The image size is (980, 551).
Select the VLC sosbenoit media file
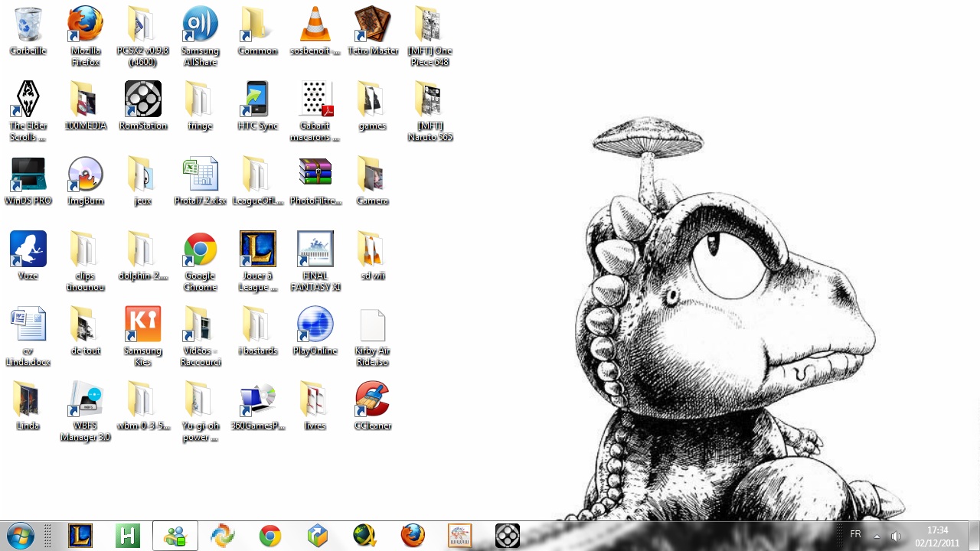(315, 31)
